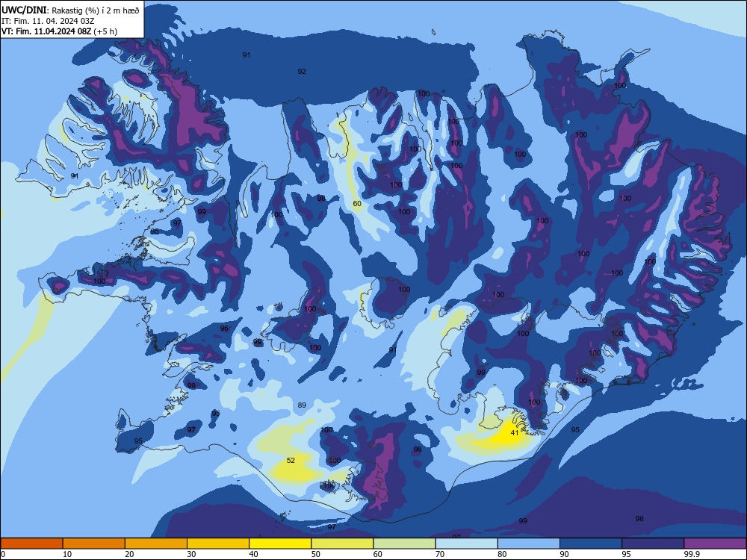Select the 30–40 amber legend swatch
The image size is (747, 560).
tap(218, 544)
